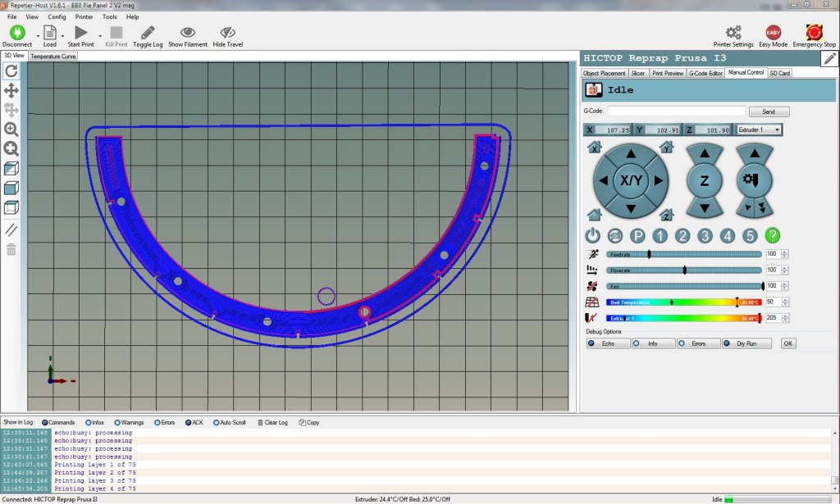
Task: Open the Printer menu
Action: pyautogui.click(x=84, y=16)
